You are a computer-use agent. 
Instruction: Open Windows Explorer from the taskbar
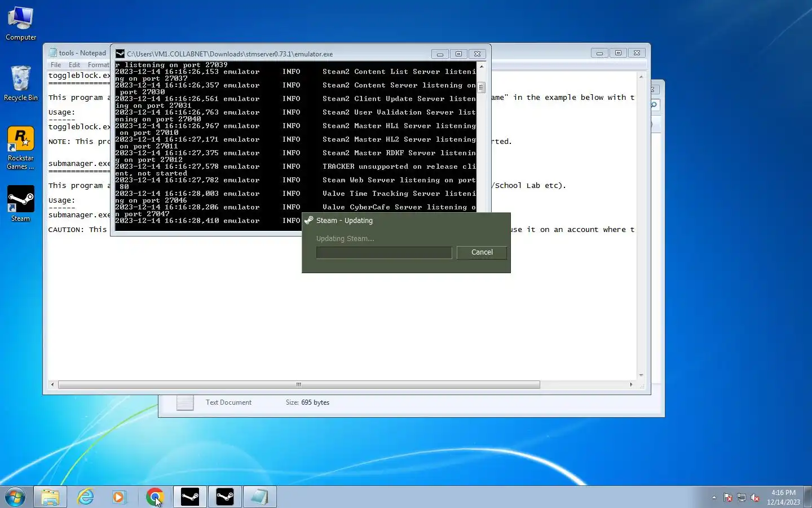point(50,497)
